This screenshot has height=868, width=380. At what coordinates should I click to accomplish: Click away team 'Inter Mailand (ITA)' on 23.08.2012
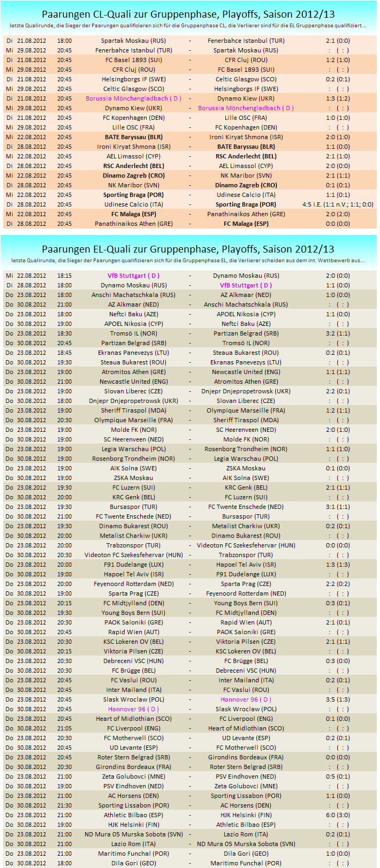(x=246, y=680)
